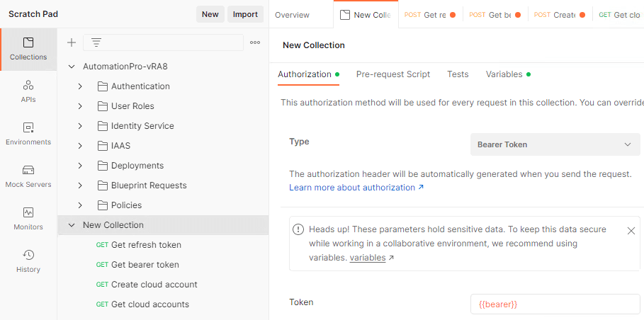Open the Monitors sidebar panel
This screenshot has width=644, height=320.
click(28, 219)
